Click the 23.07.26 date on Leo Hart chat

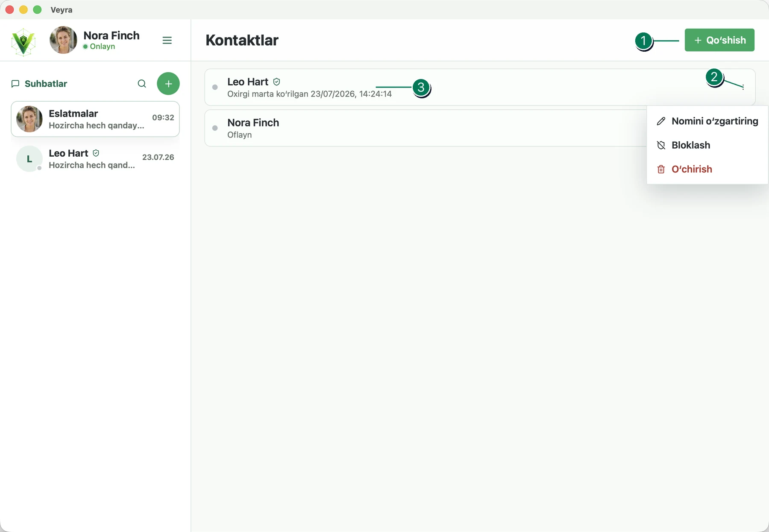(x=158, y=157)
